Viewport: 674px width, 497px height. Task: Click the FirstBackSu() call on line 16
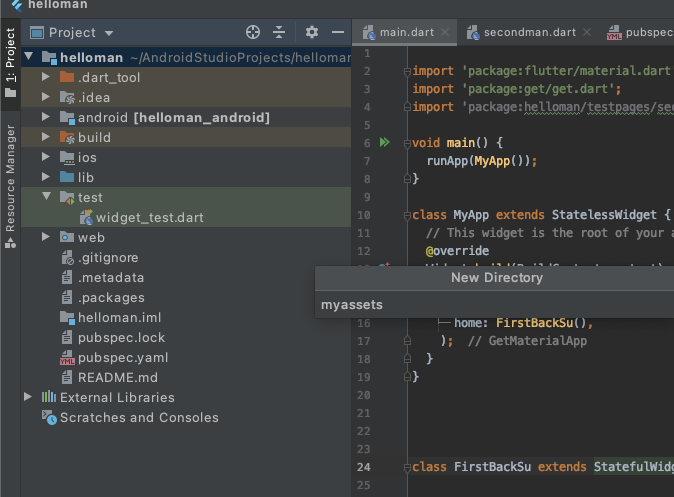541,322
